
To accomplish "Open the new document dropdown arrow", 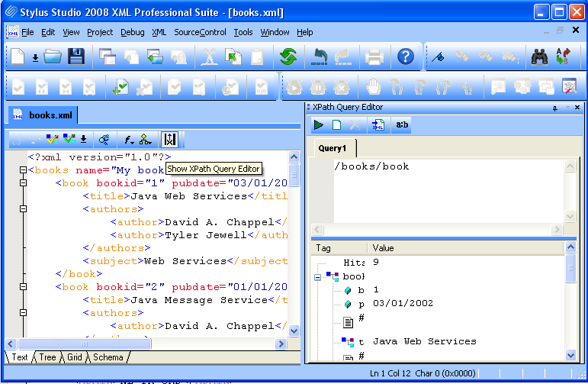I will coord(35,57).
